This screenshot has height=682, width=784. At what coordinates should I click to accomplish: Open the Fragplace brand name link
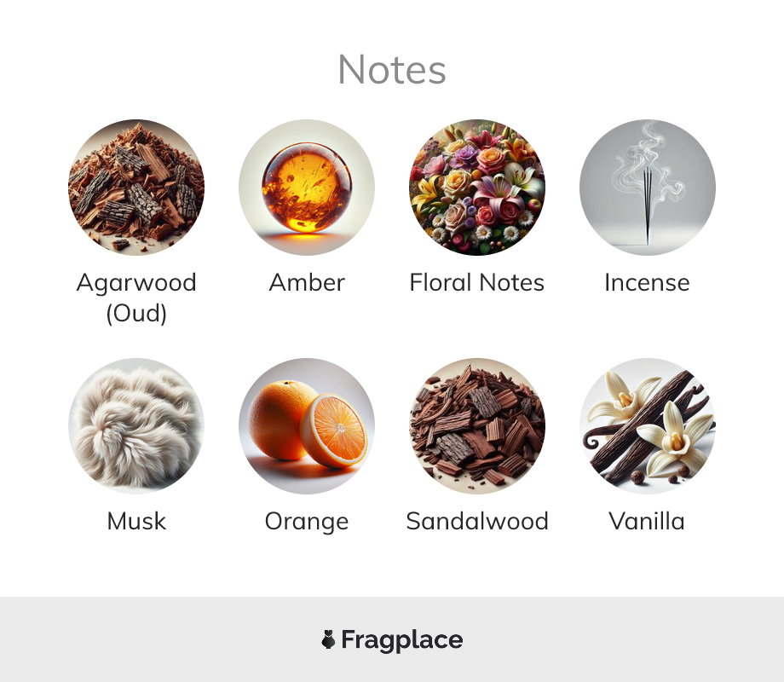pos(402,640)
